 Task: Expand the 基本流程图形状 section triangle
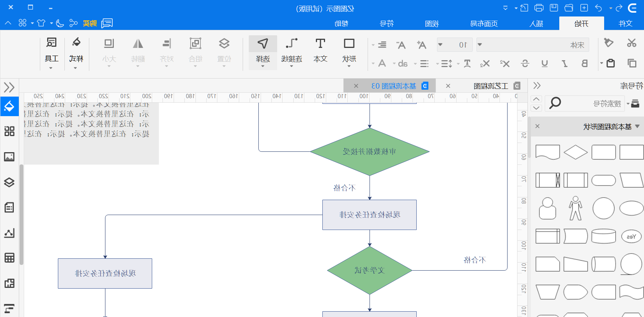(637, 126)
